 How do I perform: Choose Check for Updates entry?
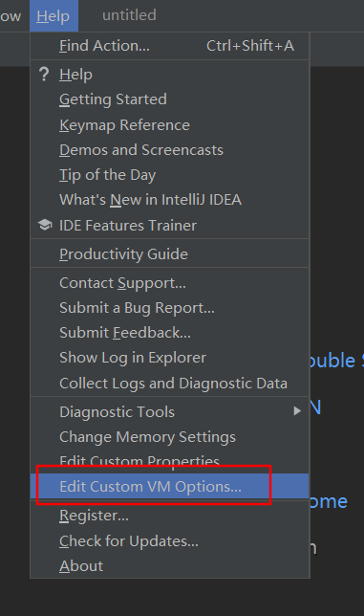pos(170,541)
